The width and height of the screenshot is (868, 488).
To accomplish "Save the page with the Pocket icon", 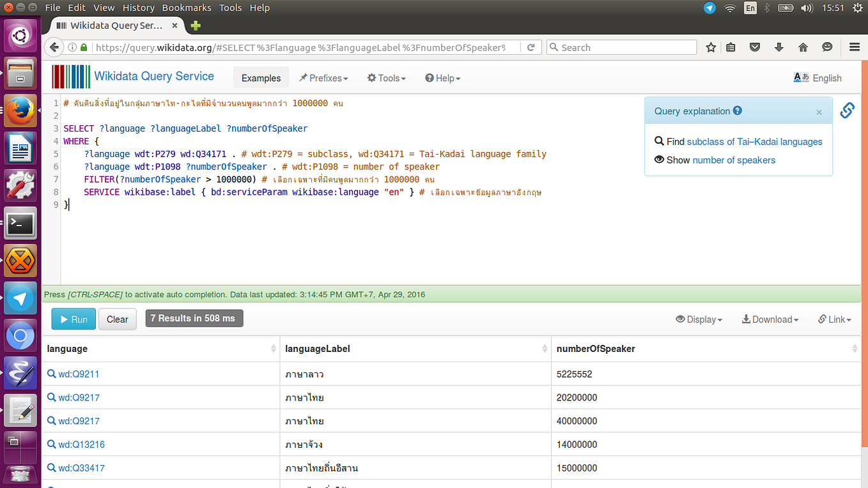I will tap(755, 47).
